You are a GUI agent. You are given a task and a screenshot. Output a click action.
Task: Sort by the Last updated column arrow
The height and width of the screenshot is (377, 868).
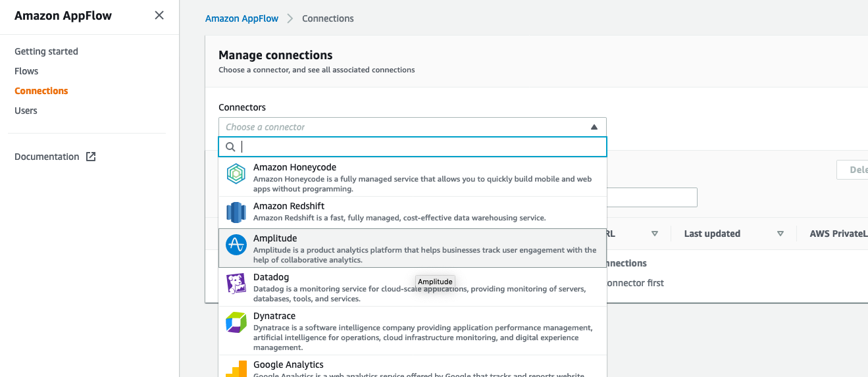coord(780,234)
